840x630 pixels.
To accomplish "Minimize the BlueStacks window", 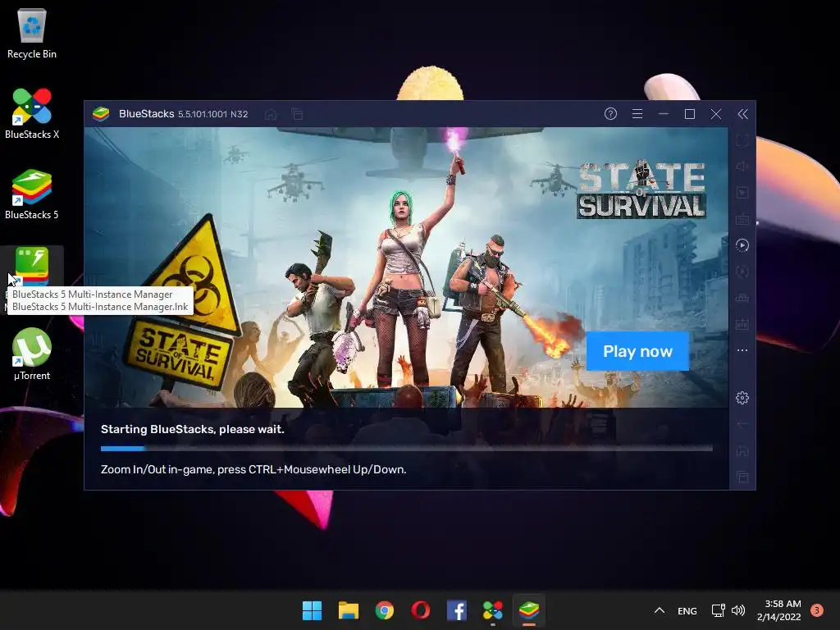I will coord(663,113).
